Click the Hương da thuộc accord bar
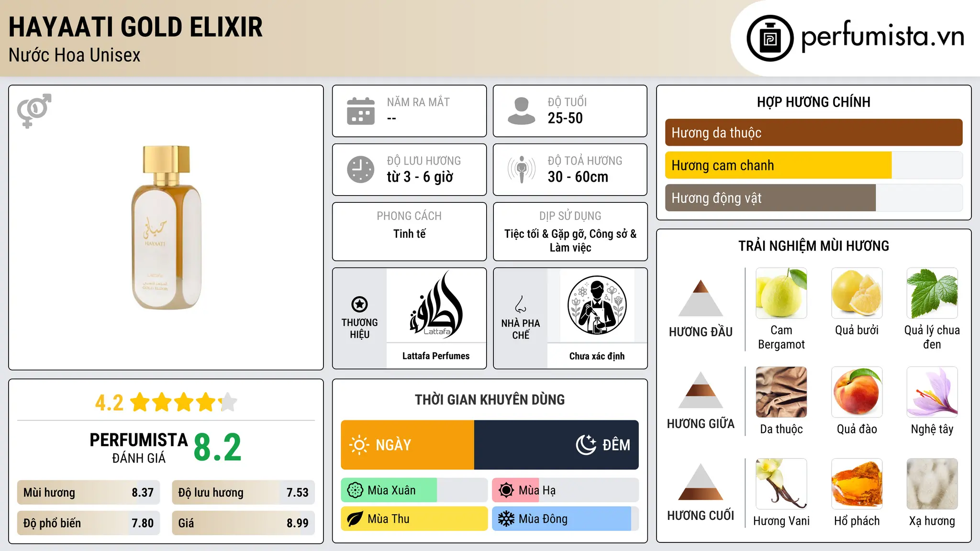This screenshot has height=551, width=980. [x=813, y=132]
